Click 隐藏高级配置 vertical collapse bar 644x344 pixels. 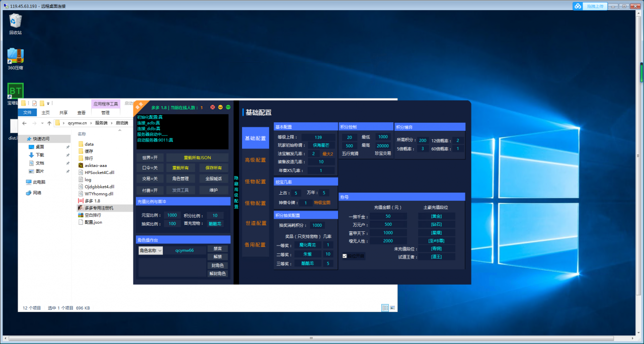236,192
